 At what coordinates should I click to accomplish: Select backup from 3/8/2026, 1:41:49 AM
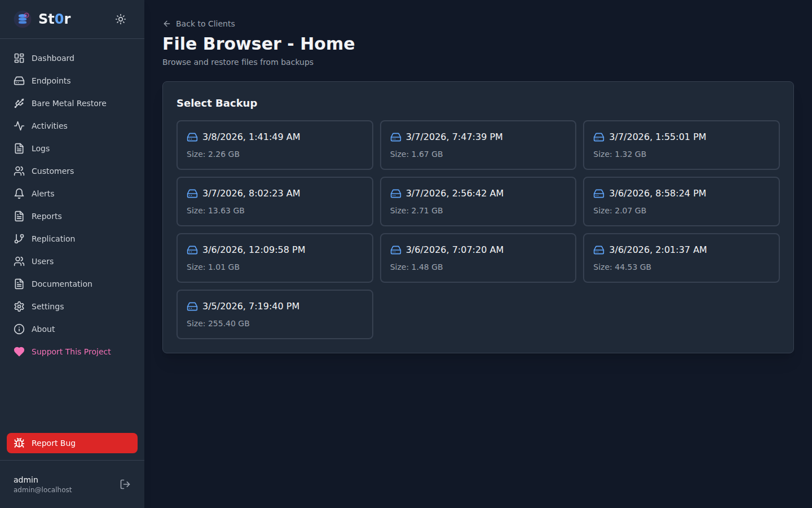click(x=275, y=144)
